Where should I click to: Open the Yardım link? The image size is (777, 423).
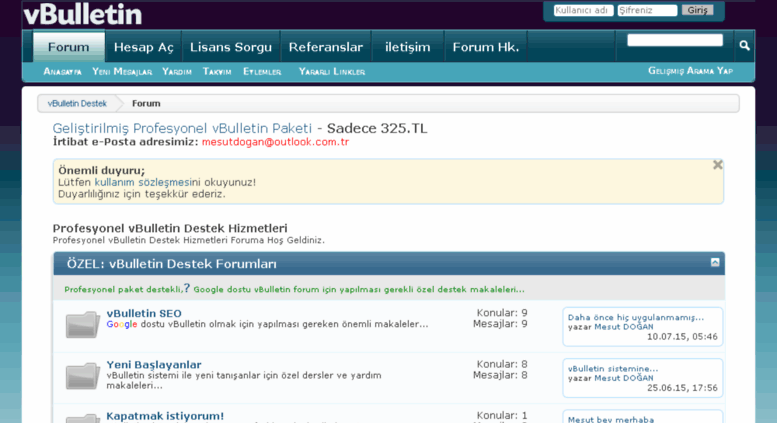click(x=177, y=72)
